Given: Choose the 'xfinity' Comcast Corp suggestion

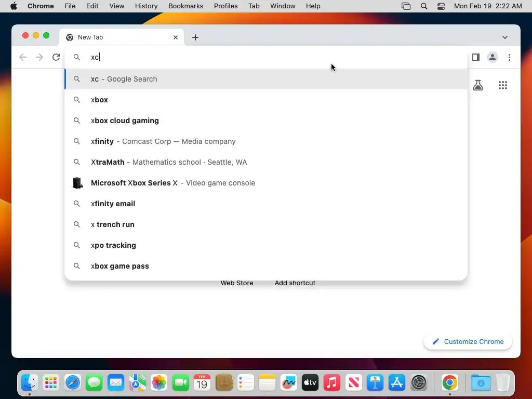Looking at the screenshot, I should point(266,141).
